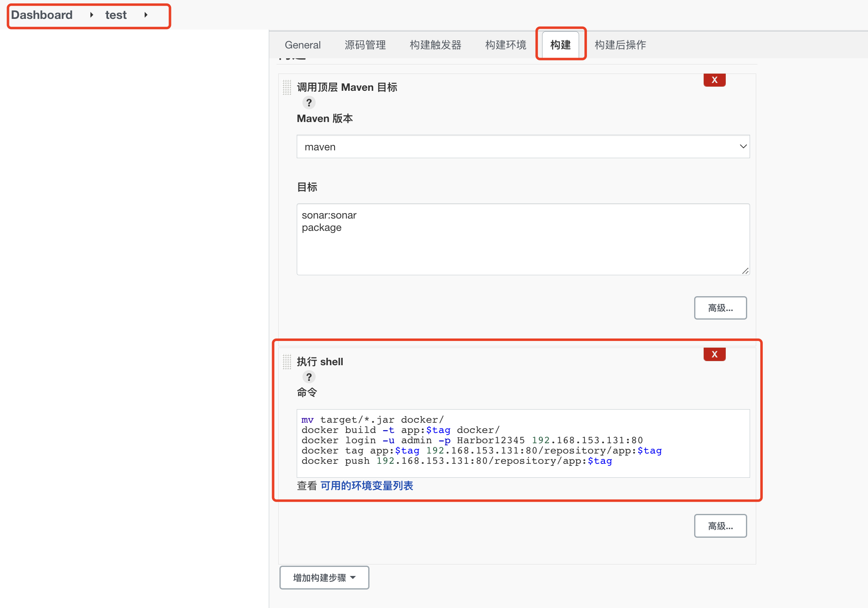
Task: Click help icon under Maven target heading
Action: tap(309, 102)
